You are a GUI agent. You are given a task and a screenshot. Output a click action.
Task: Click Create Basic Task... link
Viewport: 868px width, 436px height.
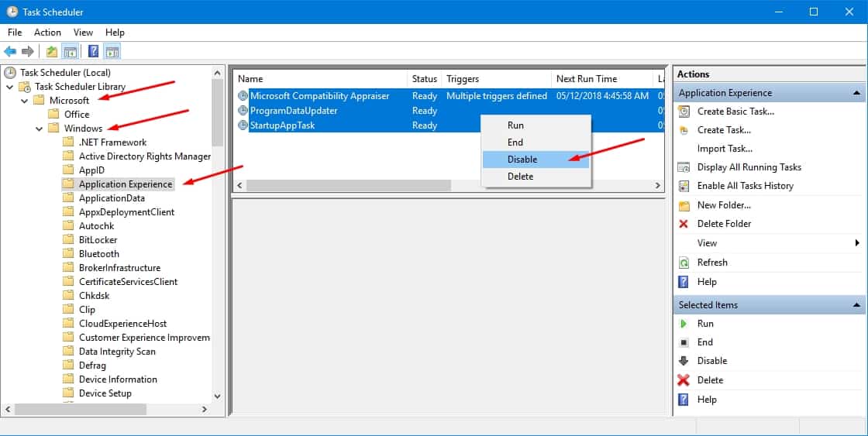point(735,112)
